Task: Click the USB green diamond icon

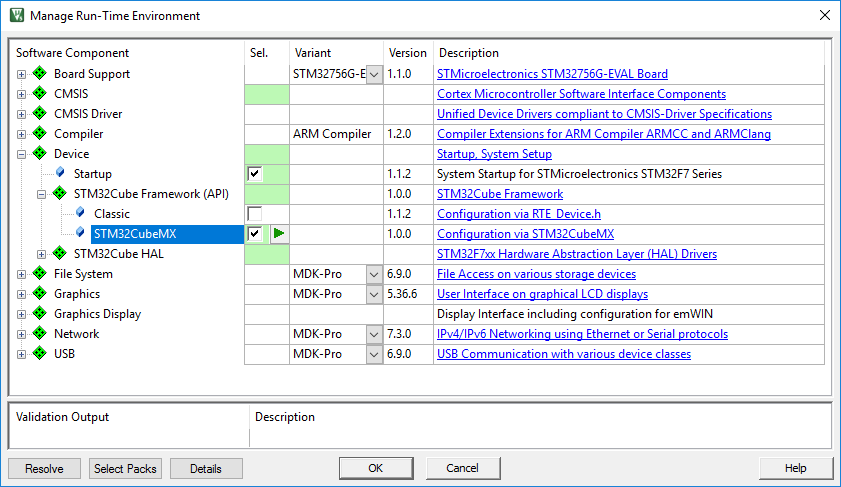Action: point(40,353)
